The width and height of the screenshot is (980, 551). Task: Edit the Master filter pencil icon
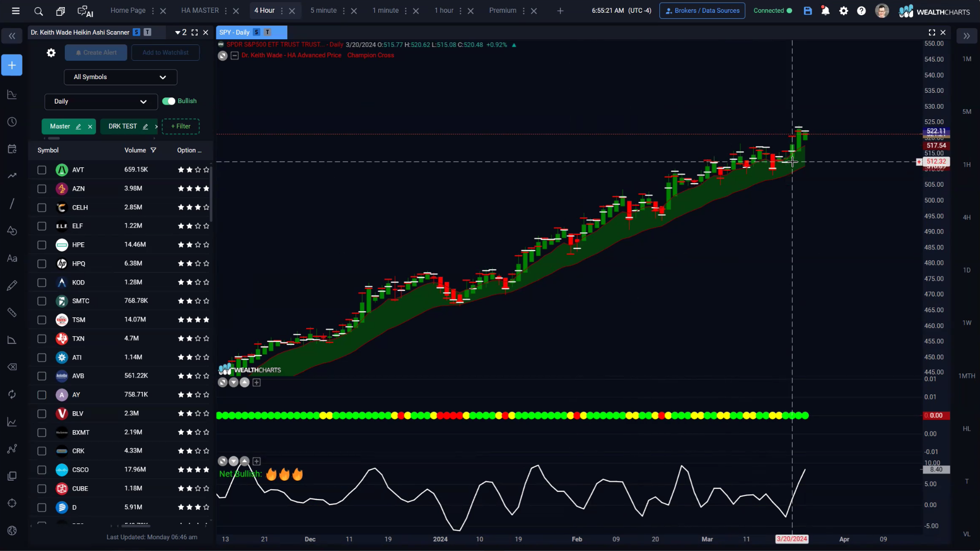pyautogui.click(x=78, y=127)
